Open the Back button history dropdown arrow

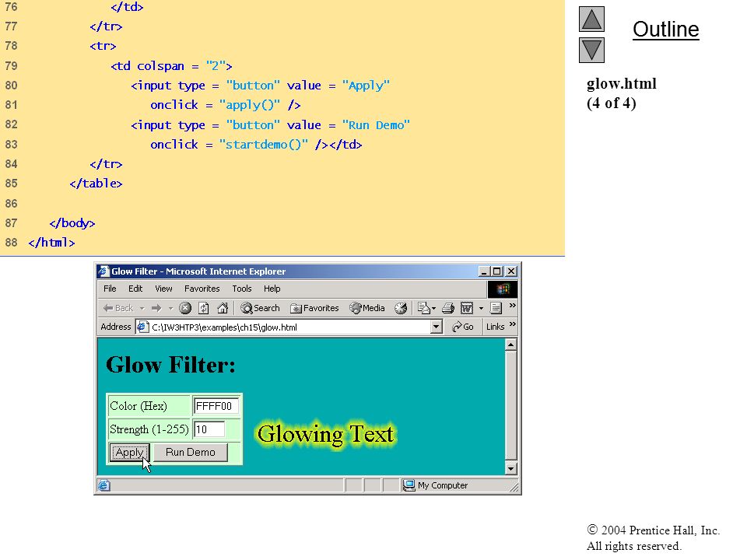pyautogui.click(x=142, y=309)
